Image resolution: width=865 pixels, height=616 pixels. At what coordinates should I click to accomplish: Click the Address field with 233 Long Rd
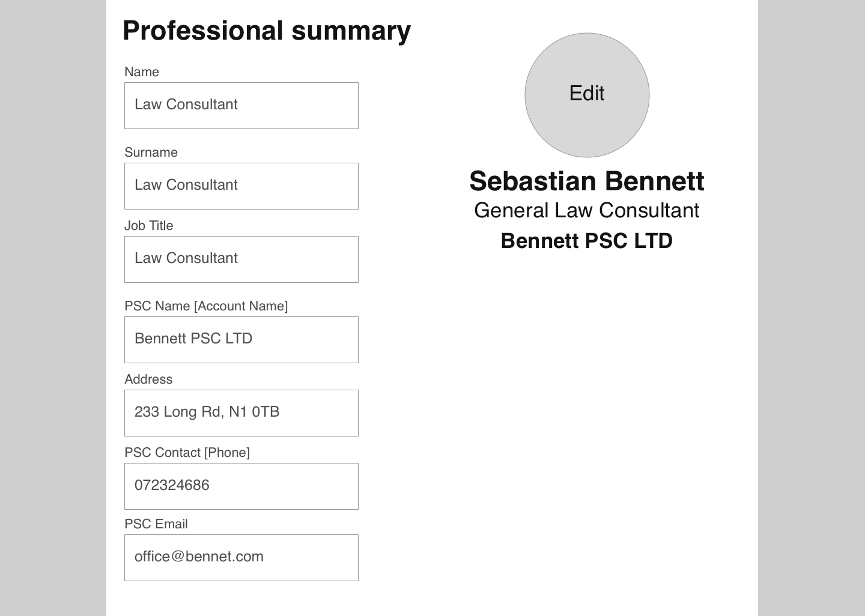point(241,413)
